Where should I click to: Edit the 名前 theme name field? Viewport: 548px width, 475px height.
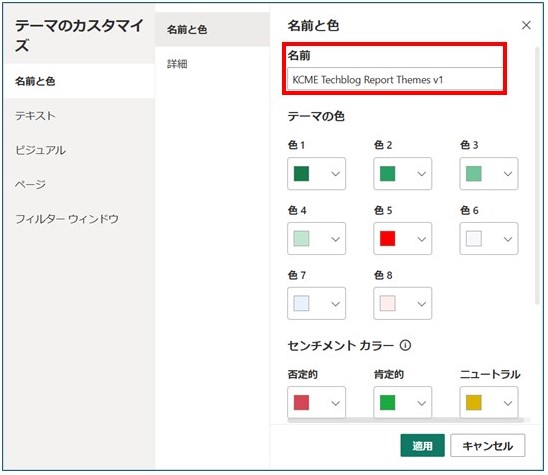pos(395,80)
